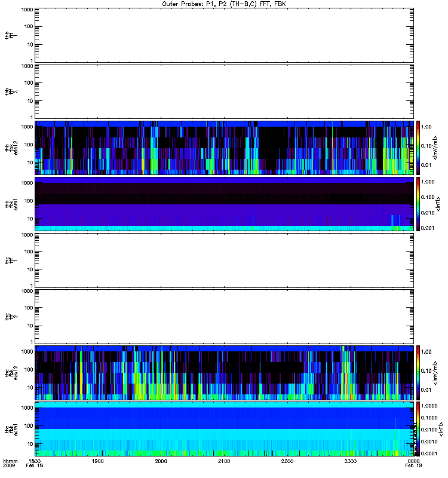Click "0.01" on the thc edc12 color scale
This screenshot has height=478, width=448.
(x=426, y=390)
